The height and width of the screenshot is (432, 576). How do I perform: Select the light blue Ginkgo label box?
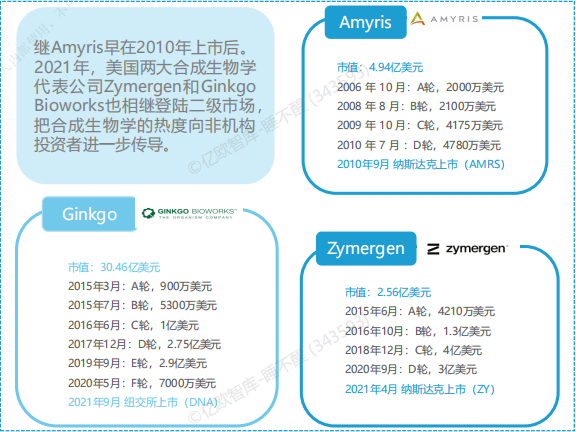(89, 214)
